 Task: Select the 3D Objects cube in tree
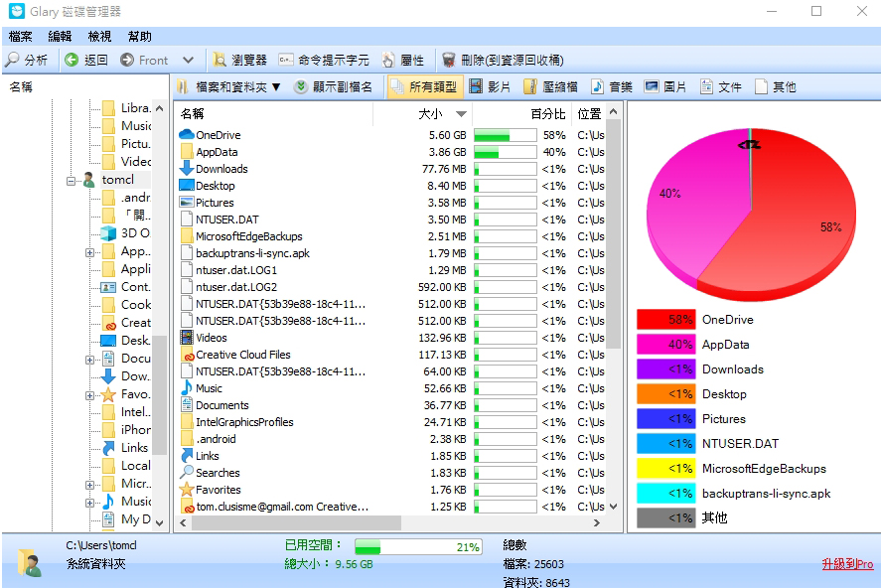(108, 233)
